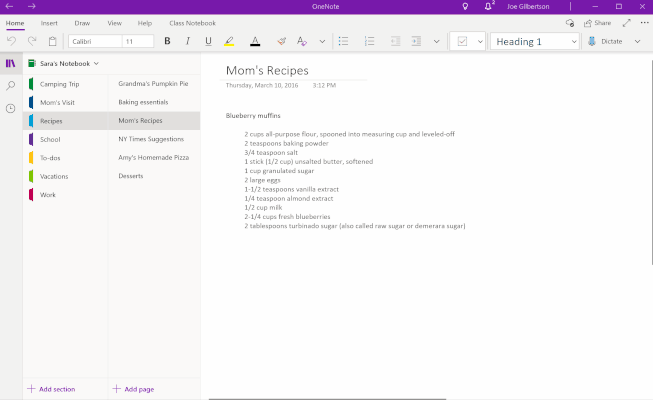The width and height of the screenshot is (653, 400).
Task: Expand Dictate language options
Action: [638, 41]
